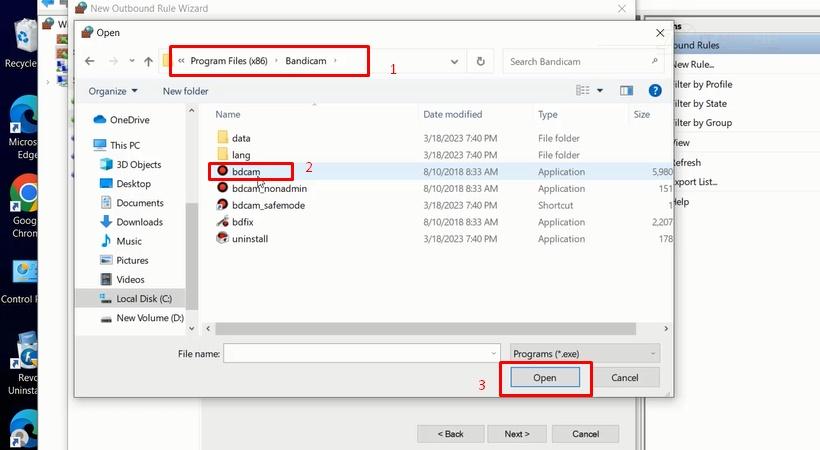Open the help question mark icon
820x450 pixels.
(x=655, y=91)
